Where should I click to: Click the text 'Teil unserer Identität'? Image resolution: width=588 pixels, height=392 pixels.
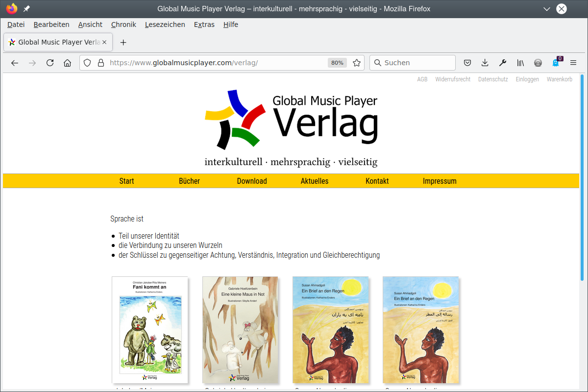point(149,236)
